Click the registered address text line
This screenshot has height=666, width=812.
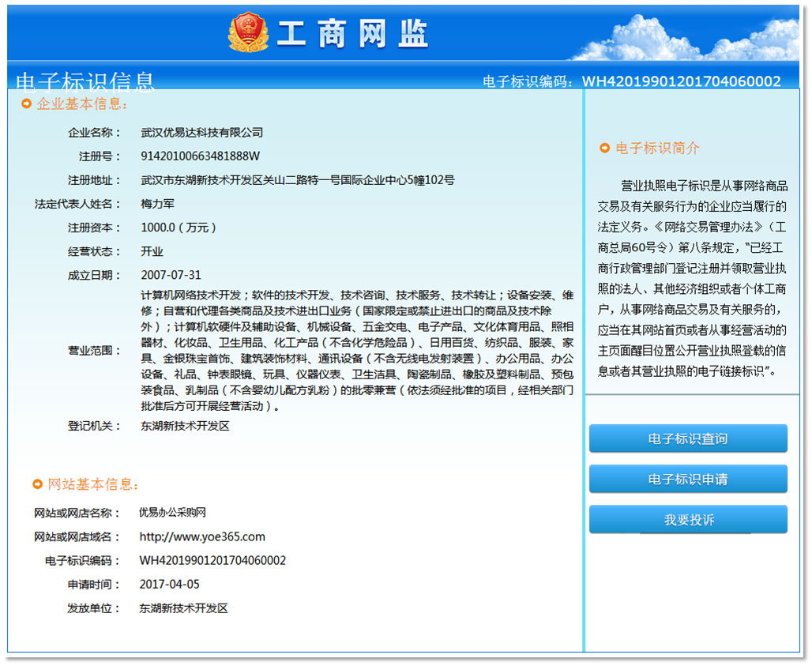pos(297,180)
